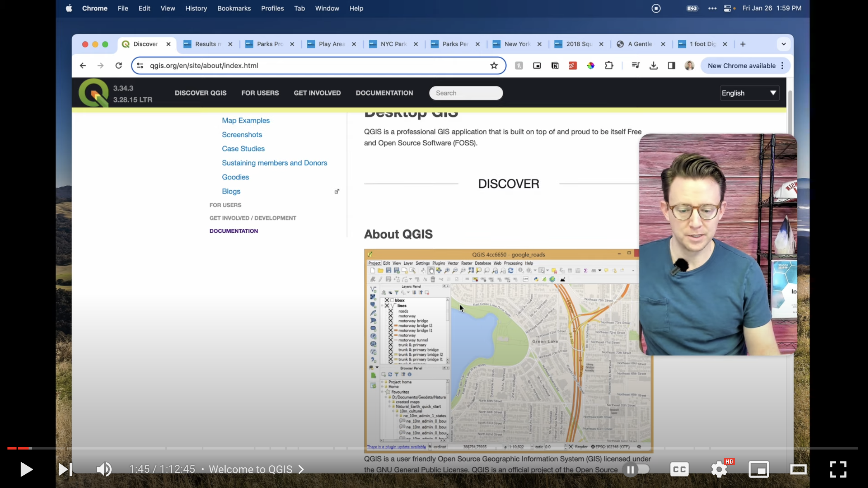Open Goodies sidebar link
This screenshot has height=488, width=868.
235,177
